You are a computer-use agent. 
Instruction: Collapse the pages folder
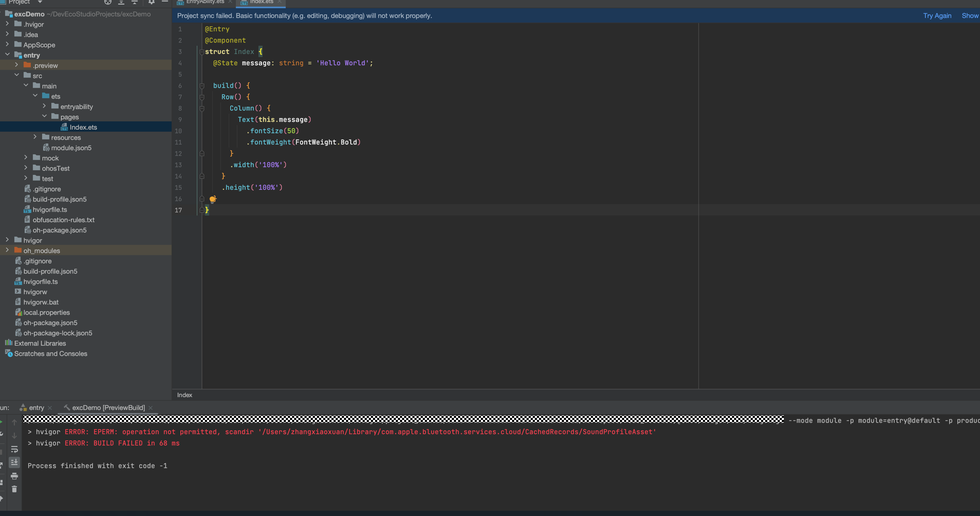coord(45,117)
